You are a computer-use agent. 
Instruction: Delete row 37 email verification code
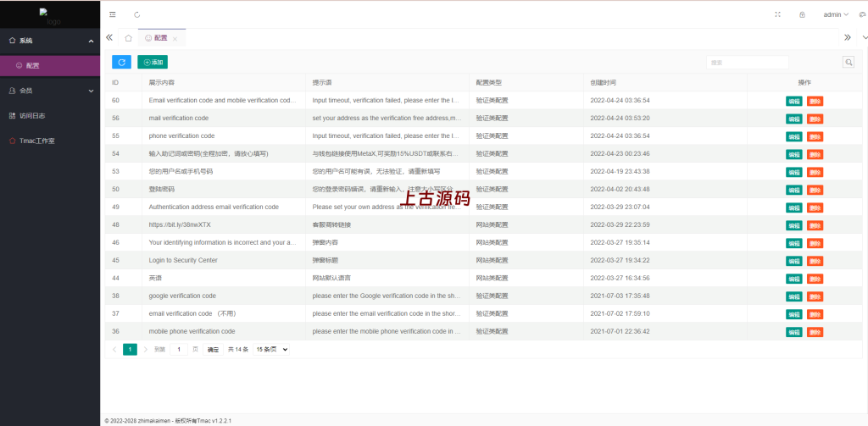(815, 314)
